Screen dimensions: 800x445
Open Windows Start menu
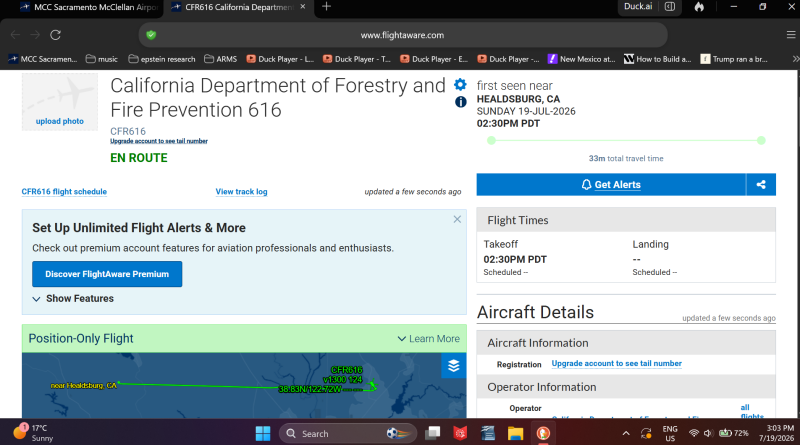(x=263, y=433)
